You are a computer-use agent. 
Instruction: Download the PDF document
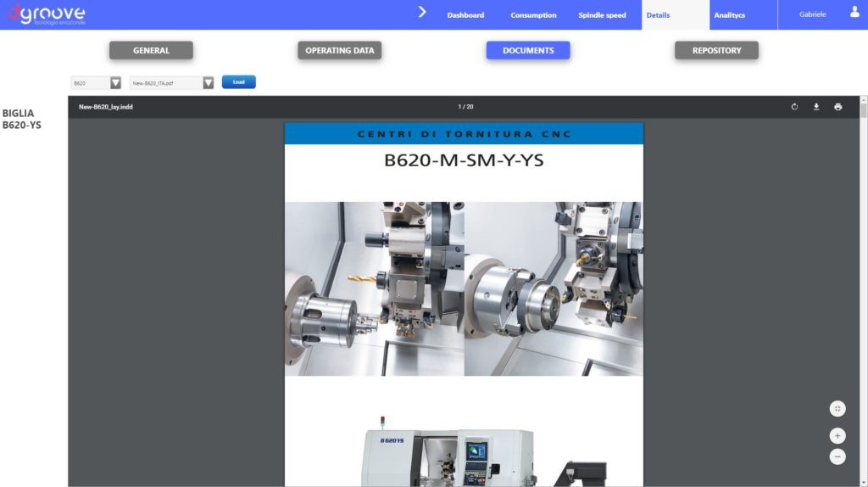pos(816,107)
